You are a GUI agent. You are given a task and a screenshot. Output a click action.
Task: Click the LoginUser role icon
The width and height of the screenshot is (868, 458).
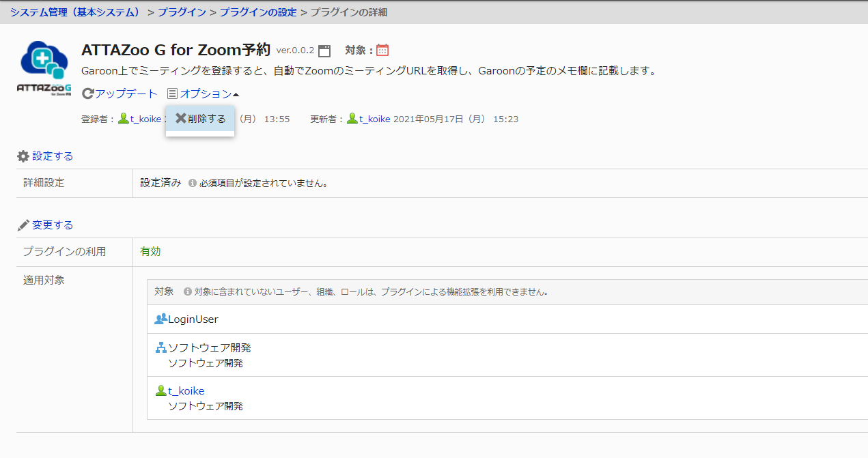tap(160, 319)
